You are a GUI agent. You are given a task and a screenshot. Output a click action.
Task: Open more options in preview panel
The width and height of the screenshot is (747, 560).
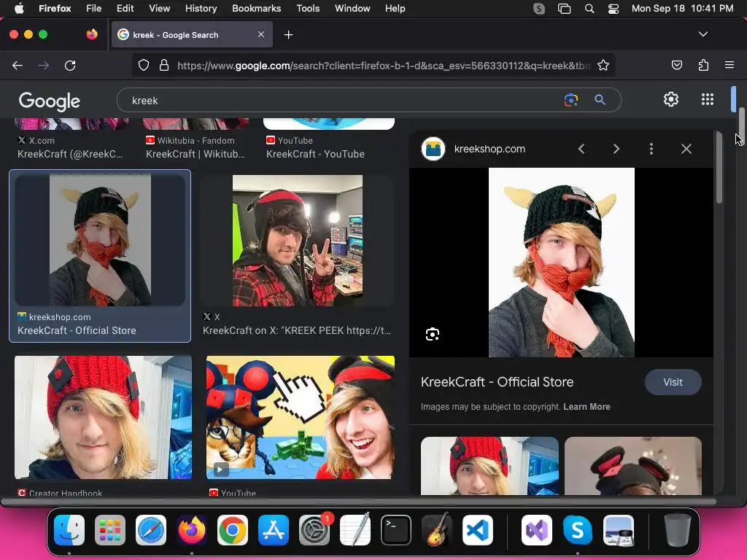click(x=651, y=149)
